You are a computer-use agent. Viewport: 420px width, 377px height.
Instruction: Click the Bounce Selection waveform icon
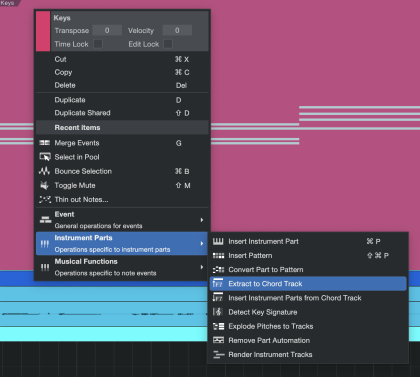tap(45, 171)
